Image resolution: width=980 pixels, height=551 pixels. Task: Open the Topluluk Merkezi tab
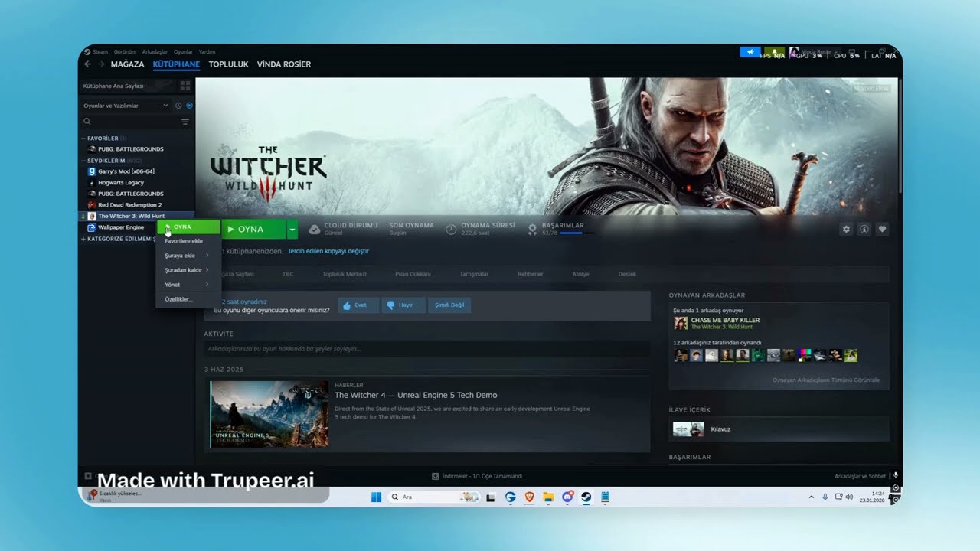click(345, 274)
